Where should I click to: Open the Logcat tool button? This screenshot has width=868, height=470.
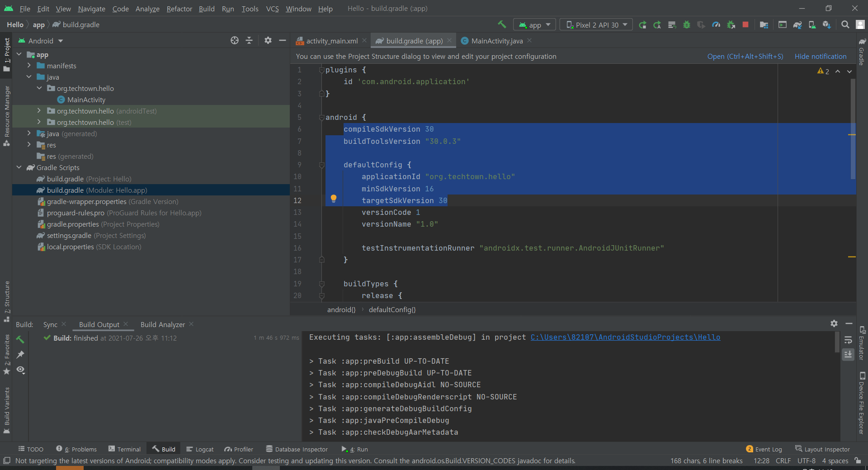coord(200,449)
